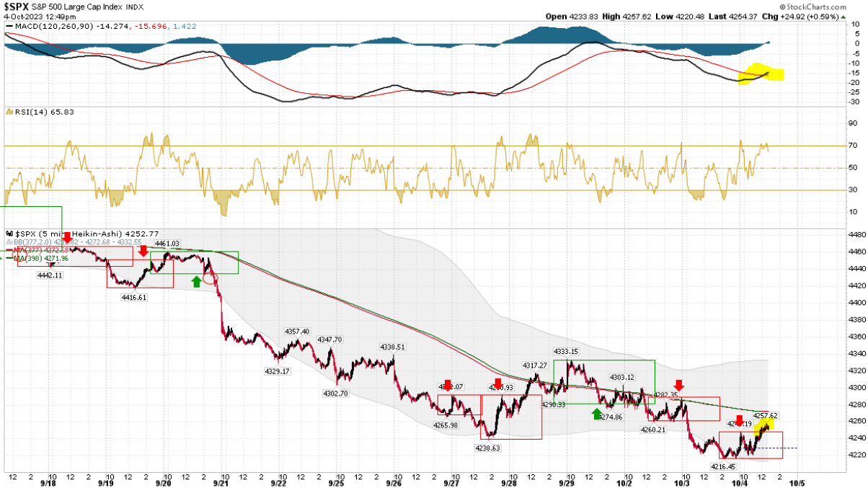Click the 4317.27 price label
This screenshot has width=868, height=488.
point(534,365)
